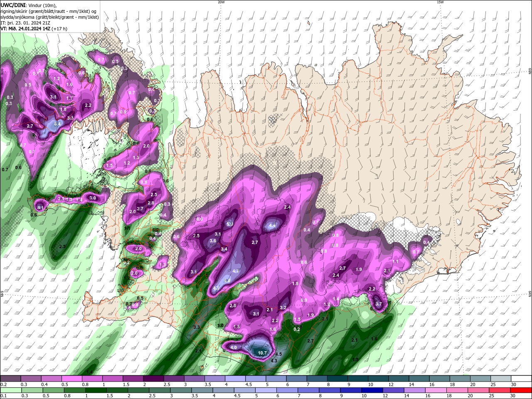This screenshot has height=399, width=532.
Task: Click the 6.4 value in the Westfjords area
Action: (57, 124)
